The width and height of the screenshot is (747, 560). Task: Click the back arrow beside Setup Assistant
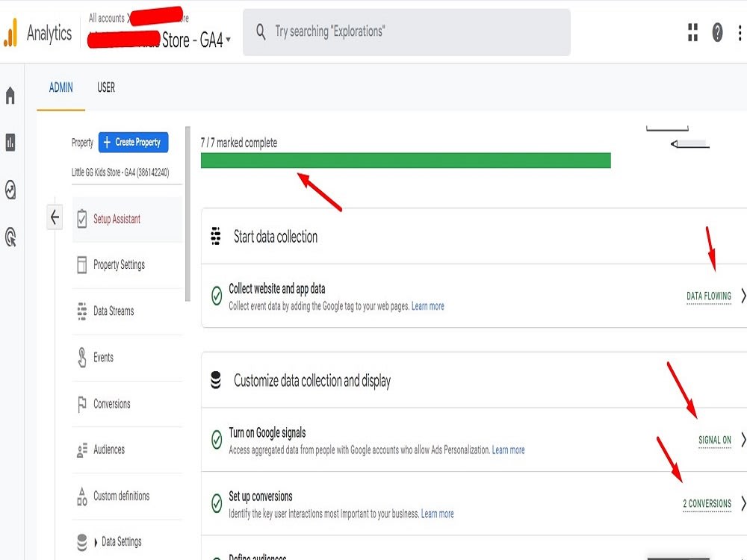55,217
